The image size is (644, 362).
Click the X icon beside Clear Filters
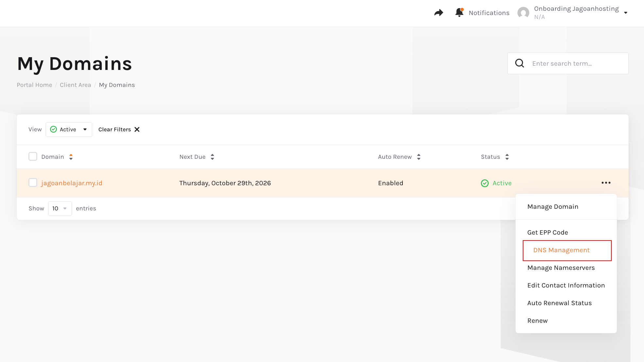[x=137, y=129]
